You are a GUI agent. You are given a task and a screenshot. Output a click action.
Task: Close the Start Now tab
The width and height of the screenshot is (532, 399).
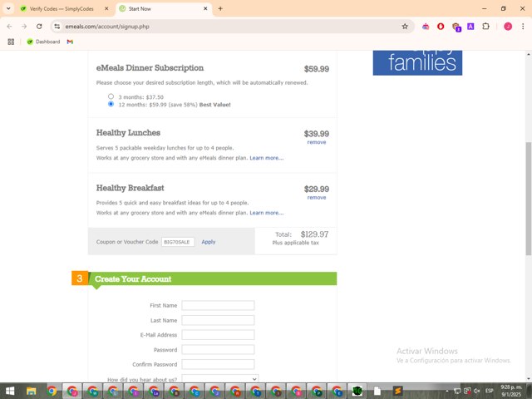[x=205, y=9]
